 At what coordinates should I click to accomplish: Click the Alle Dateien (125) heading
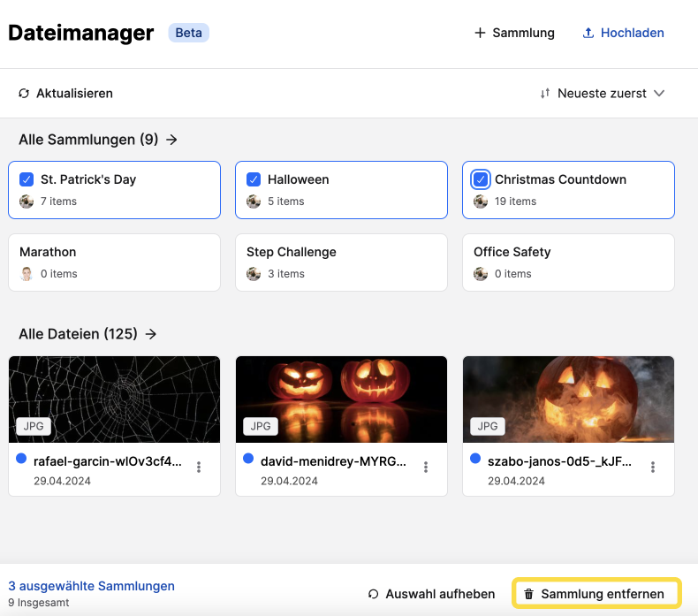click(78, 333)
